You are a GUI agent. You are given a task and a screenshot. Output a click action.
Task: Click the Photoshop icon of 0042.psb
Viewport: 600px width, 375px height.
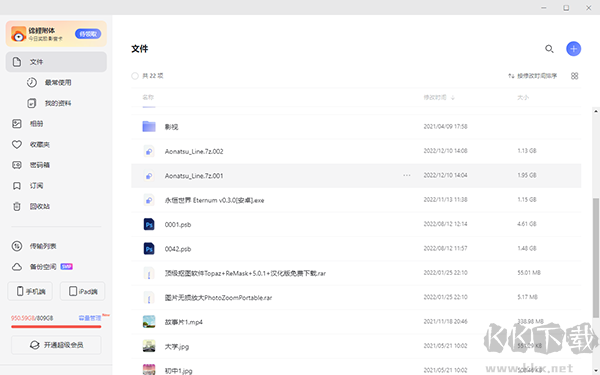(149, 249)
